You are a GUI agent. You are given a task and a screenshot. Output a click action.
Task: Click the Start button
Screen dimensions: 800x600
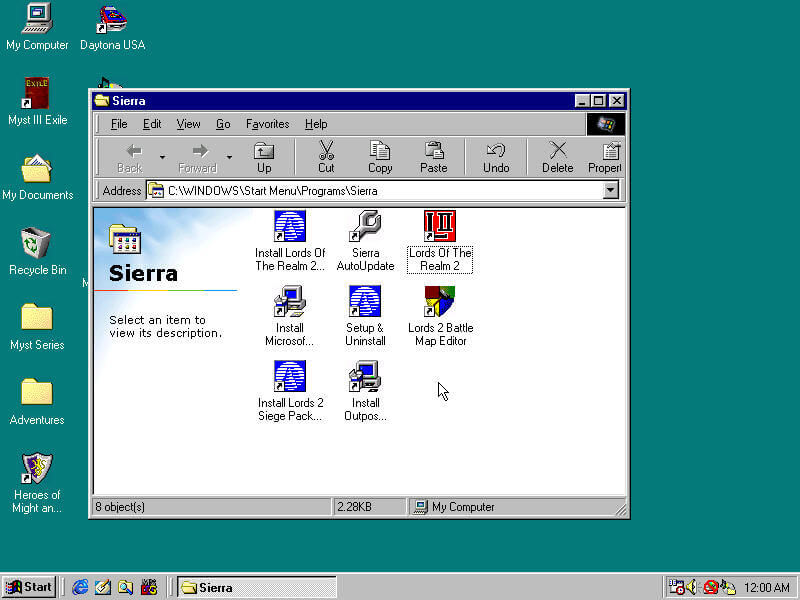[29, 587]
